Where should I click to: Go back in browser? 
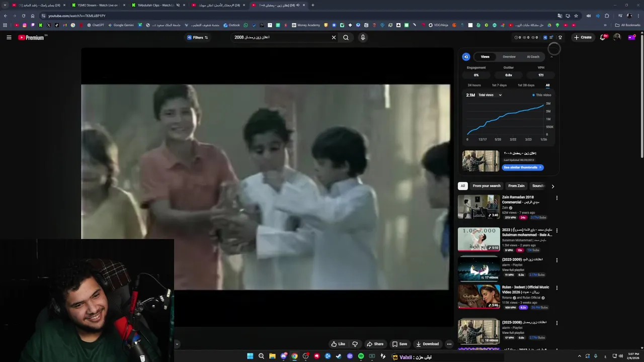(6, 16)
